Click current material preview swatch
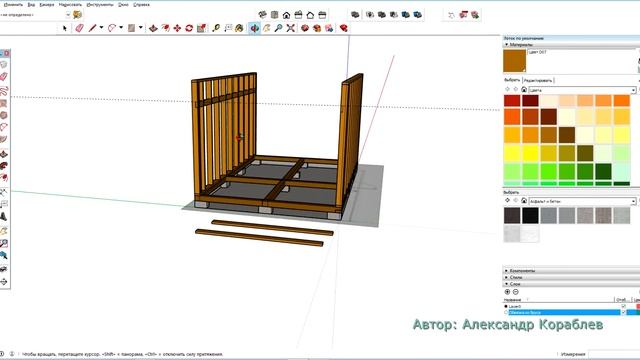This screenshot has width=640, height=360. point(514,61)
